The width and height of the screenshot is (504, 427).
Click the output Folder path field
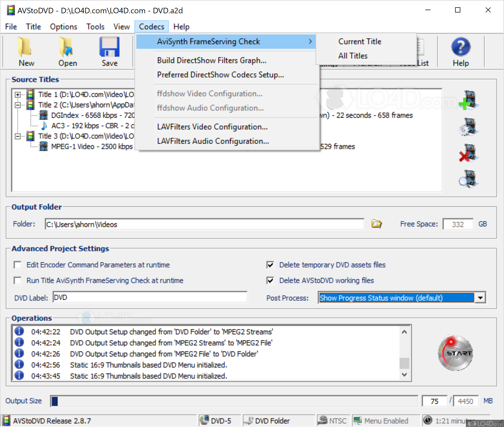(204, 224)
